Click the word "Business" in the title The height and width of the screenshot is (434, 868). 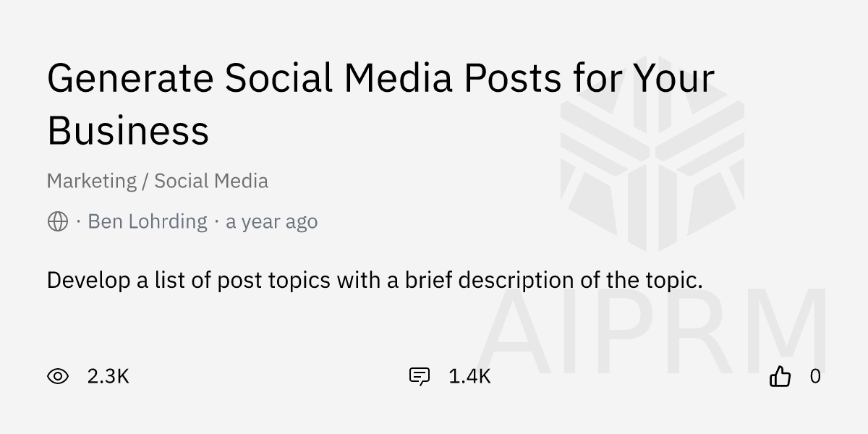tap(128, 130)
